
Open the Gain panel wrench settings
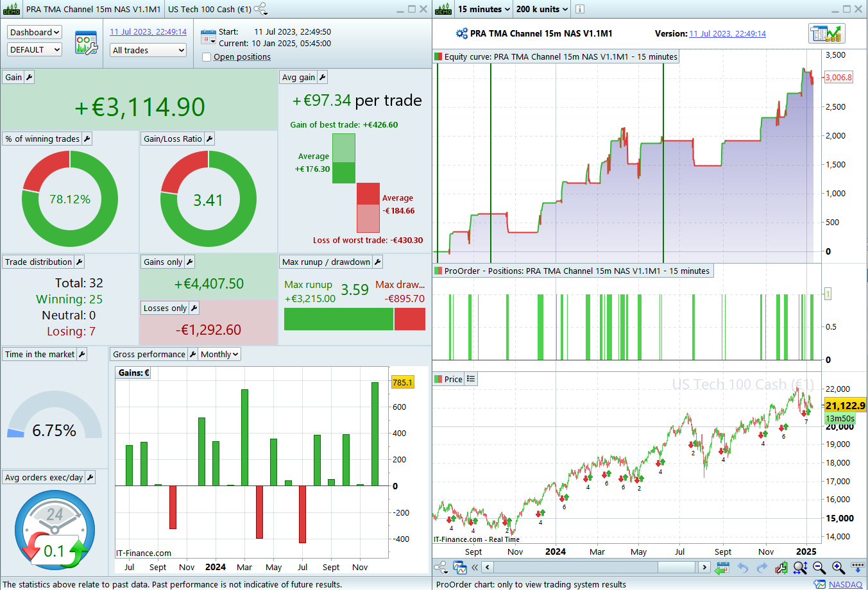29,77
